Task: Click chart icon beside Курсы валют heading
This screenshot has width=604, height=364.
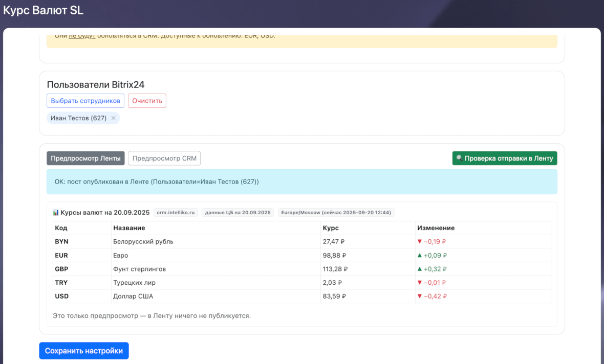Action: click(56, 213)
